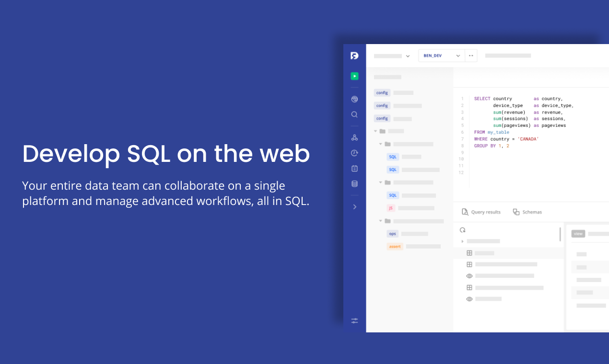
Task: Click the 'GROUP BY 1, 2' line
Action: pyautogui.click(x=492, y=146)
